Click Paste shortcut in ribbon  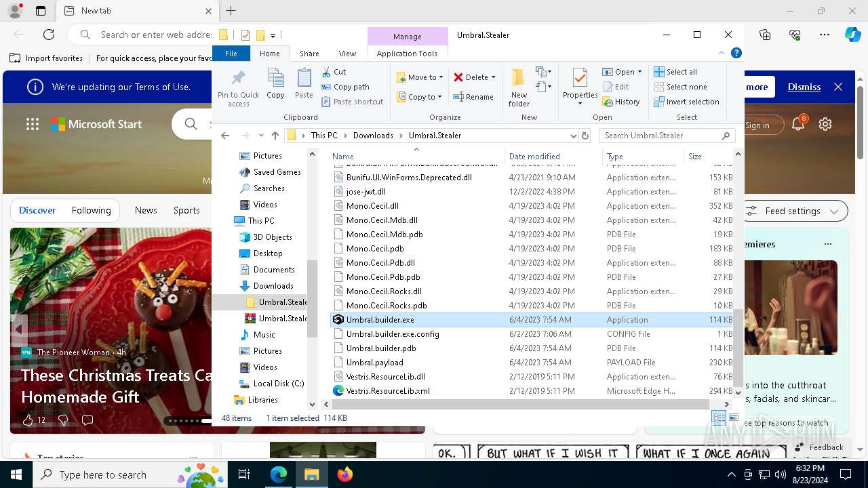point(352,102)
